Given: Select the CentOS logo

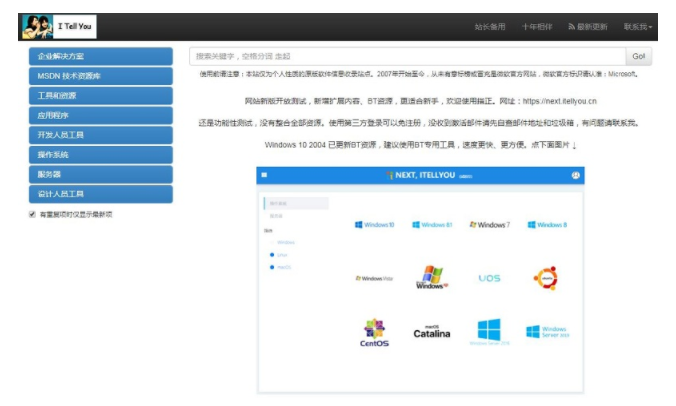Looking at the screenshot, I should pyautogui.click(x=374, y=332).
